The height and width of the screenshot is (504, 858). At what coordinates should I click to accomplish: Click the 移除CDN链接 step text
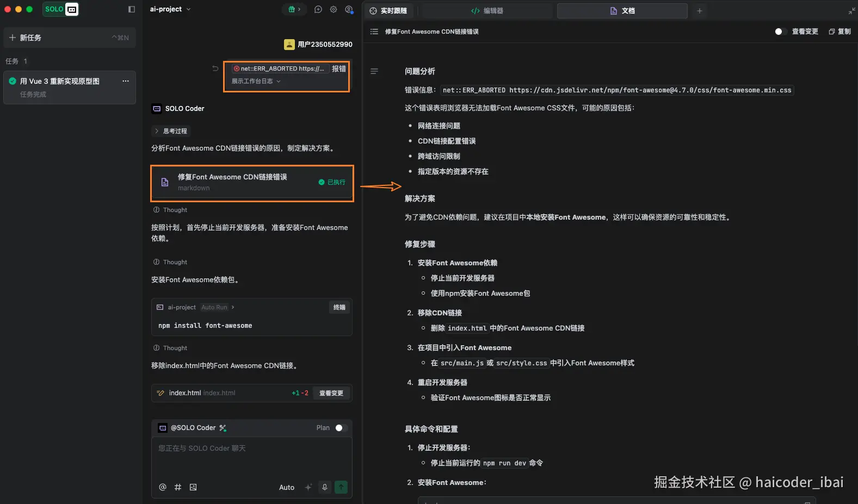(x=440, y=313)
